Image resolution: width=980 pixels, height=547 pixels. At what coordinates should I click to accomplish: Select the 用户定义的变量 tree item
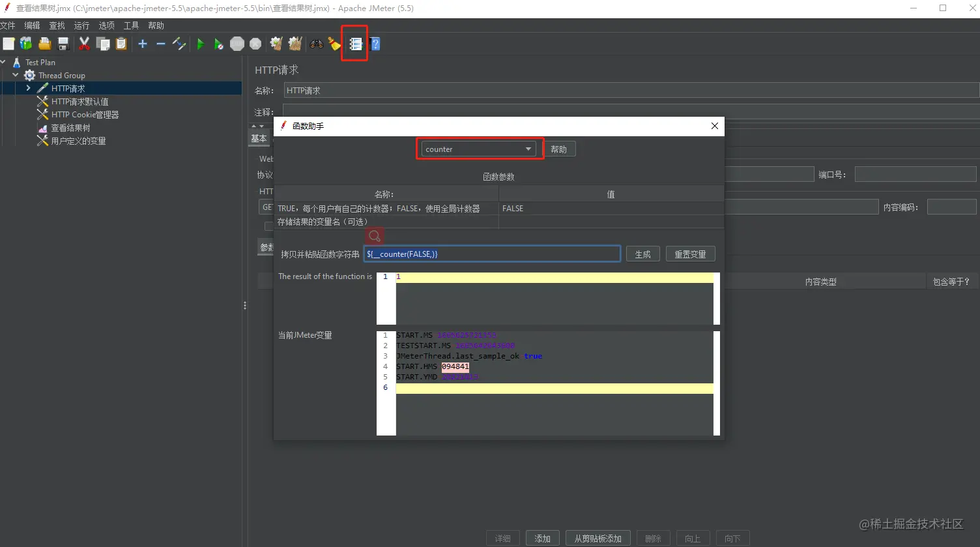coord(78,141)
